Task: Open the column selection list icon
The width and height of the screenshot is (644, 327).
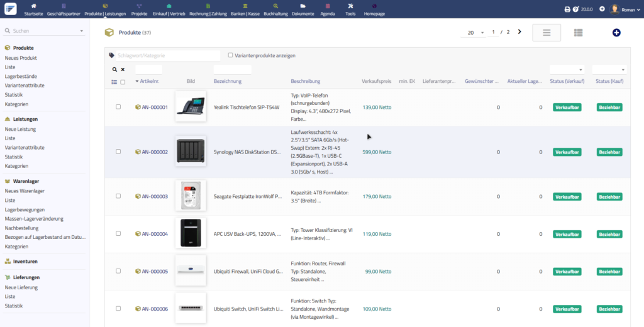Action: click(x=114, y=82)
